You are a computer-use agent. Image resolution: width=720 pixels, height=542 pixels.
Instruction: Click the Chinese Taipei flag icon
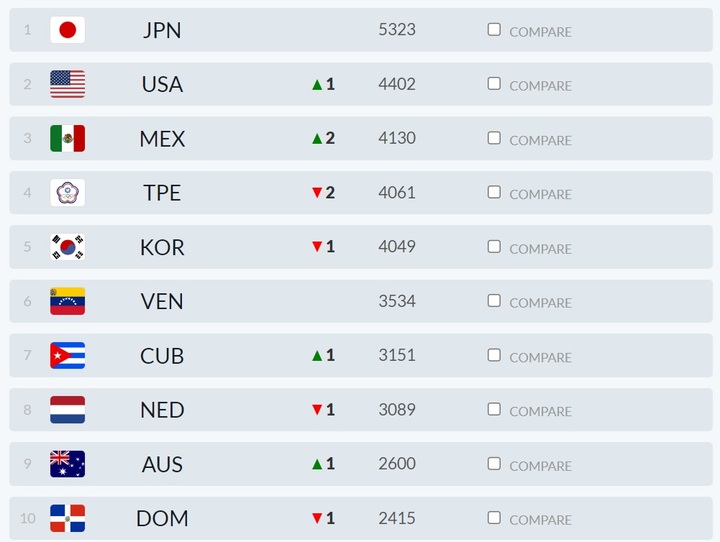[x=67, y=192]
